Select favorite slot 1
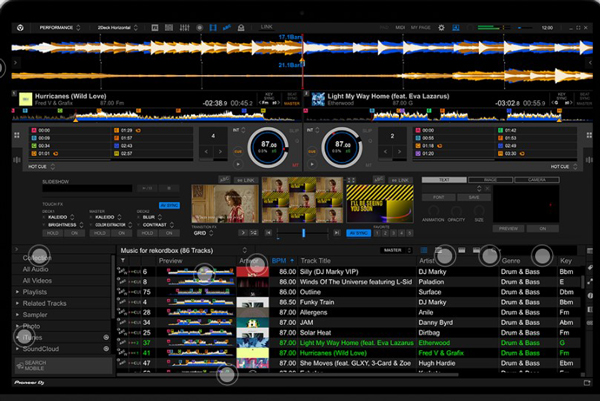 coord(377,233)
